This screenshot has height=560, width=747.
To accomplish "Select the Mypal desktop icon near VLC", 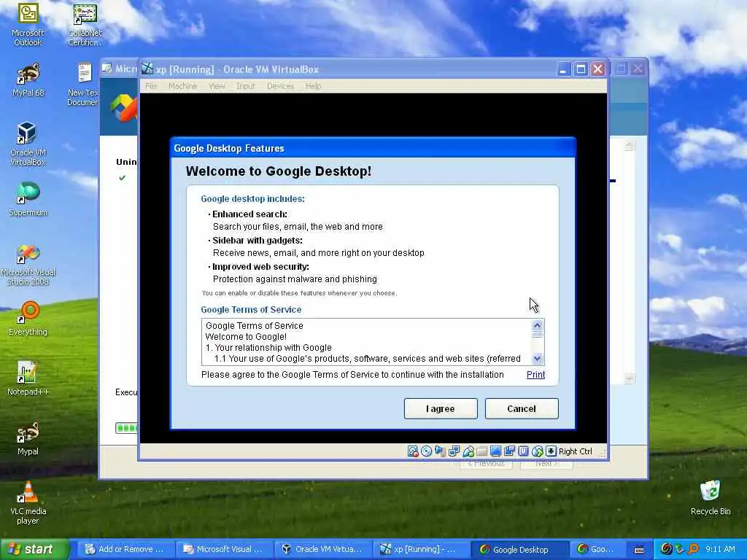I will click(28, 438).
